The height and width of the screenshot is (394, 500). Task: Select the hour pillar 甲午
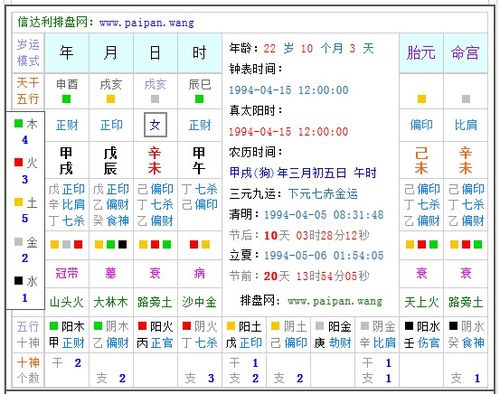click(199, 161)
